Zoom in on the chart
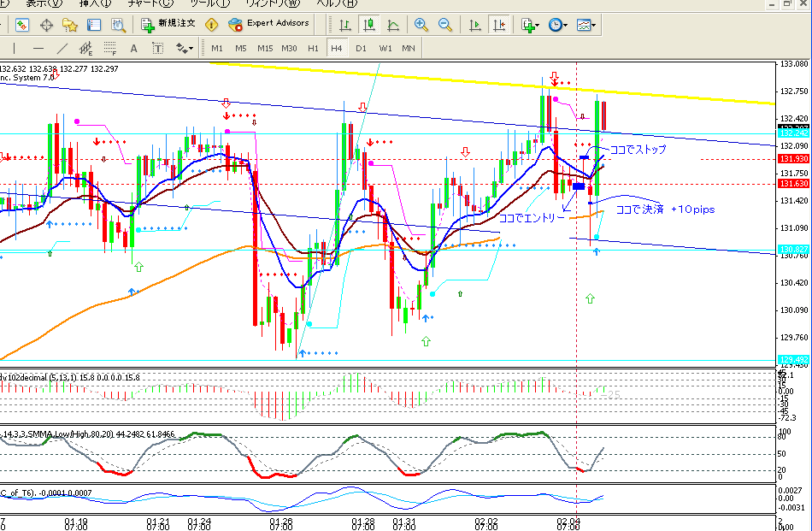The height and width of the screenshot is (531, 812). click(x=421, y=25)
